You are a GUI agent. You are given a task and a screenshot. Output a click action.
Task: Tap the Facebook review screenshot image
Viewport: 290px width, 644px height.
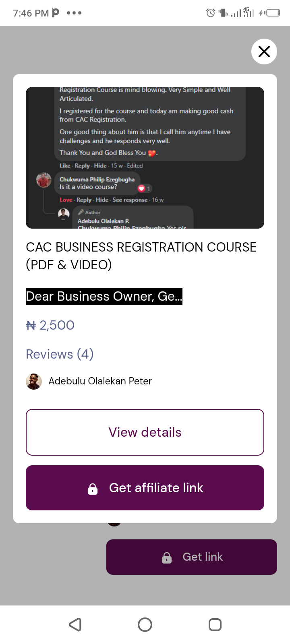(x=145, y=157)
